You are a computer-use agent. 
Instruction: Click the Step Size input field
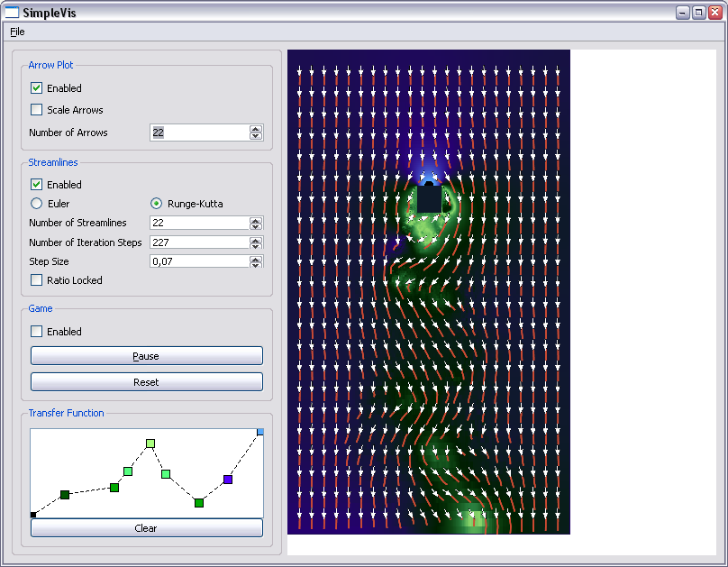pyautogui.click(x=198, y=261)
